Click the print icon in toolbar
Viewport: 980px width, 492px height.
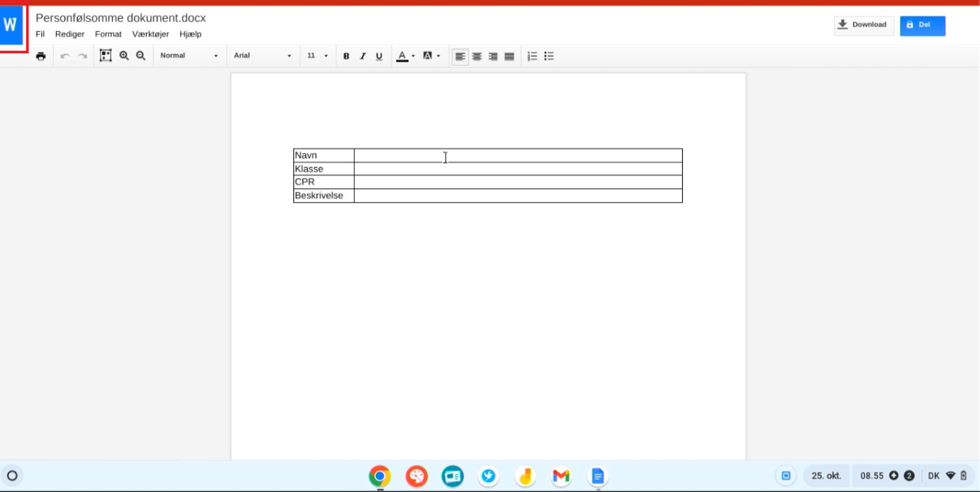coord(41,56)
